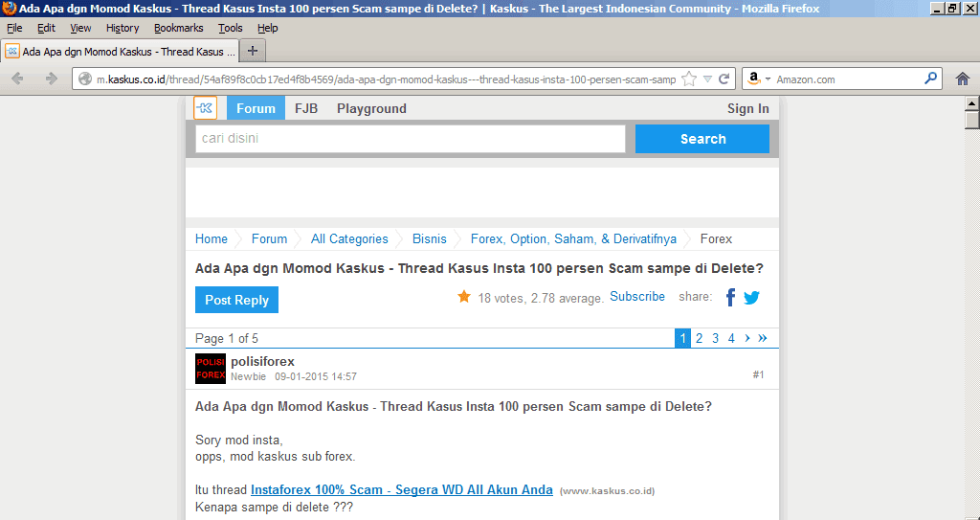The image size is (980, 520).
Task: Open the Edit menu
Action: click(x=46, y=28)
